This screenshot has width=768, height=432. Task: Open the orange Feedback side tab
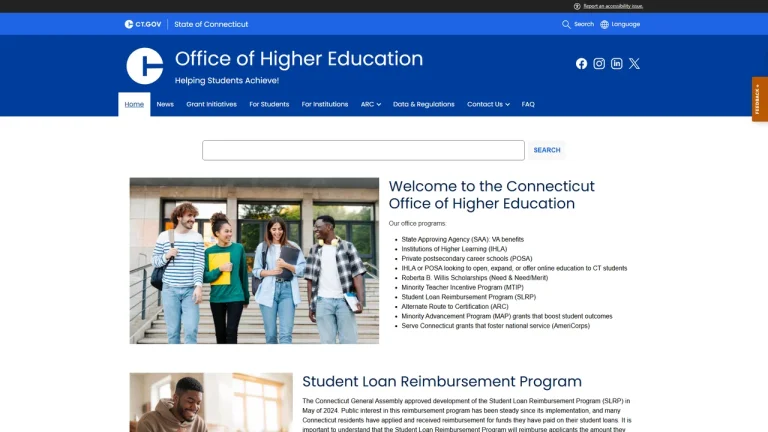pos(760,99)
